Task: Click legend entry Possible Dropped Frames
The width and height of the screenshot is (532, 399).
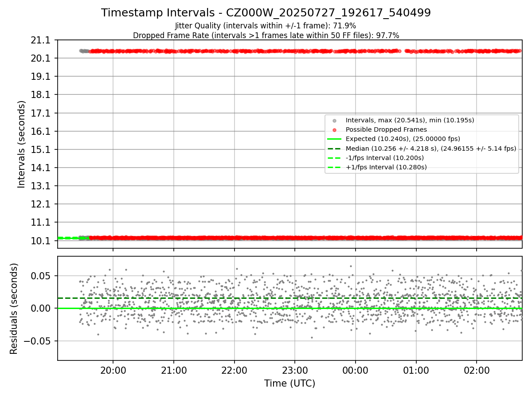Action: (x=386, y=129)
